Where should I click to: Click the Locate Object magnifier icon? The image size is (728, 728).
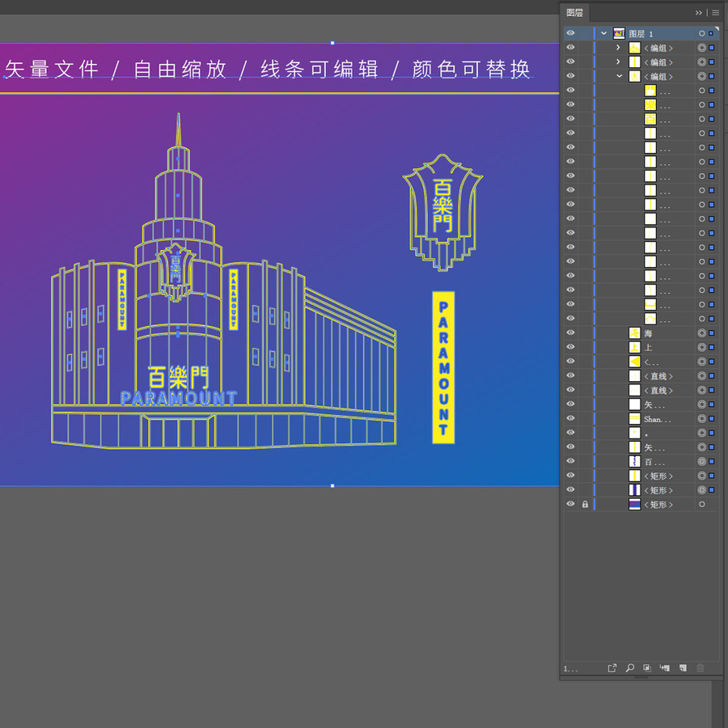(x=629, y=668)
